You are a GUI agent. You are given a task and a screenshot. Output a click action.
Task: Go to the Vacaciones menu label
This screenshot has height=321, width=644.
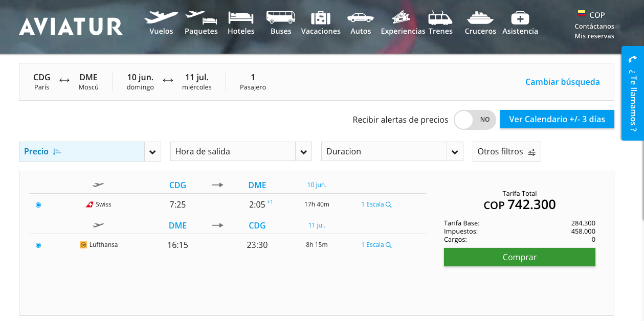(321, 31)
